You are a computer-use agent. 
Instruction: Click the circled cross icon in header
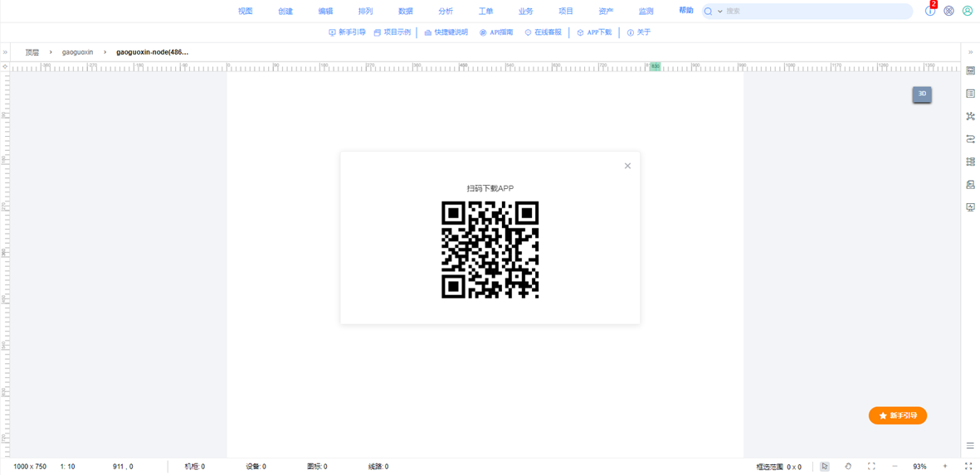948,12
